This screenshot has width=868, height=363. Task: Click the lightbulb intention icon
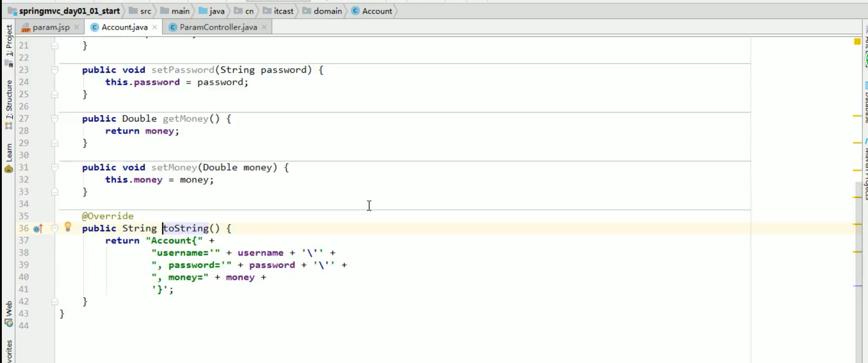point(68,227)
